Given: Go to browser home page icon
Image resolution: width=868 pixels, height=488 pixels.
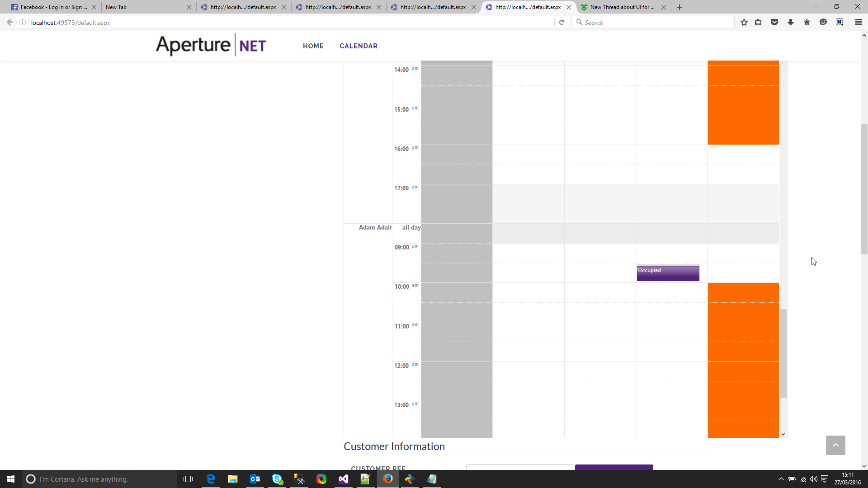Looking at the screenshot, I should pos(807,23).
